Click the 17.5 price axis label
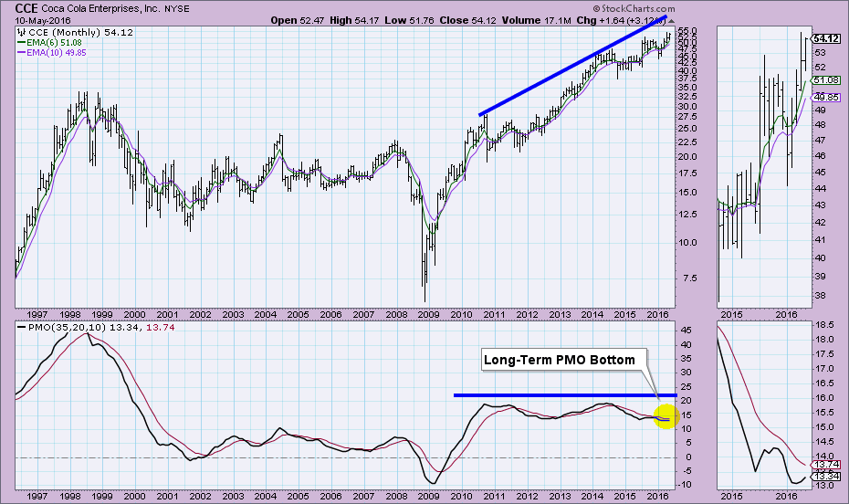Viewport: 849px width, 504px height. tap(688, 173)
